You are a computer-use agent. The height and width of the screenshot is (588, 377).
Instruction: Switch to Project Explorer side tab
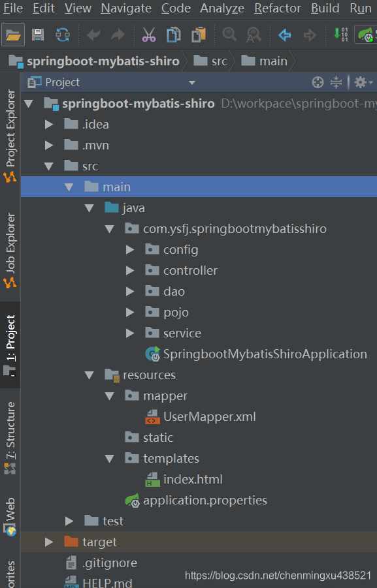click(10, 136)
